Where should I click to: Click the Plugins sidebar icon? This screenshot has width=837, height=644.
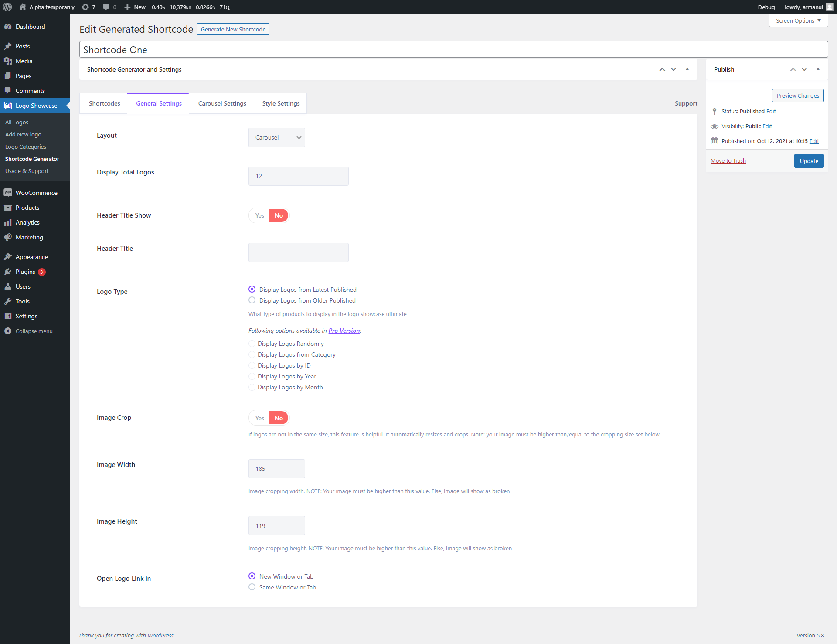pyautogui.click(x=8, y=272)
